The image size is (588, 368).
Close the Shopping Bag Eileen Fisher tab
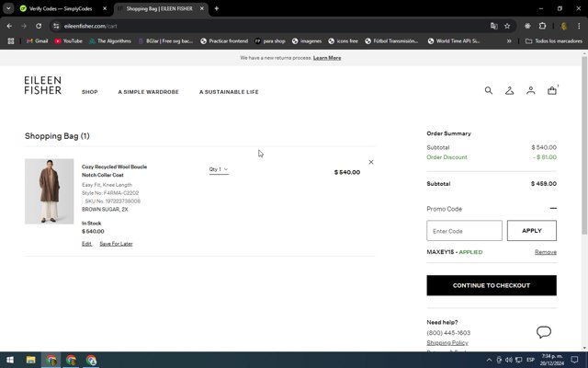tap(202, 8)
